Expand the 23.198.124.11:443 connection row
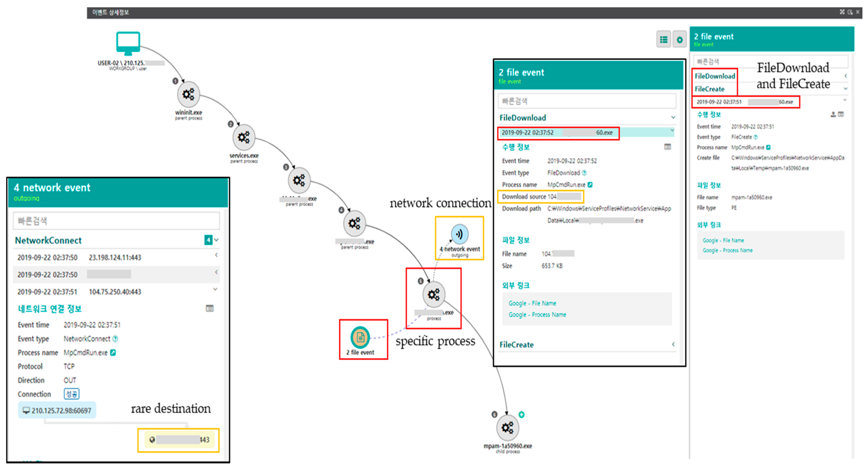 point(216,255)
